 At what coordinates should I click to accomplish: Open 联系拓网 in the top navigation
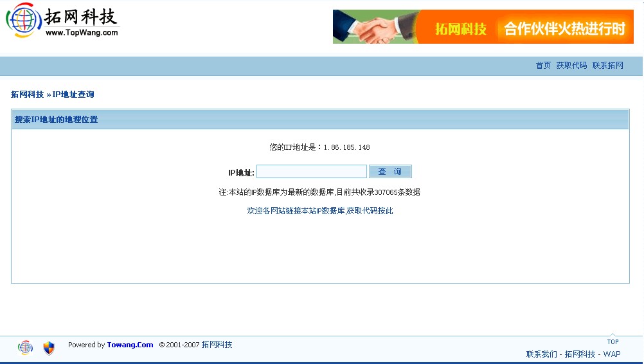[608, 66]
